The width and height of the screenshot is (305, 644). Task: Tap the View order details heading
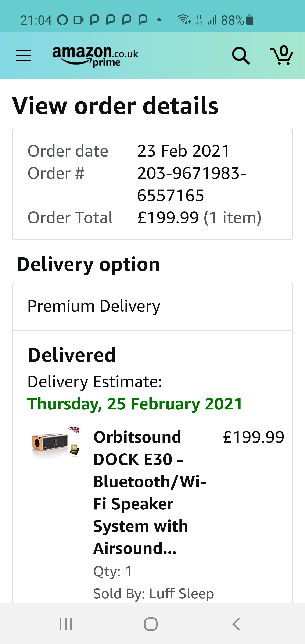click(x=115, y=106)
